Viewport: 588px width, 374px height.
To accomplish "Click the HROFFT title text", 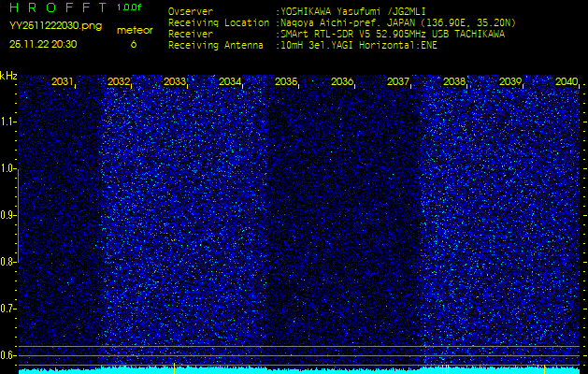I will coord(58,7).
